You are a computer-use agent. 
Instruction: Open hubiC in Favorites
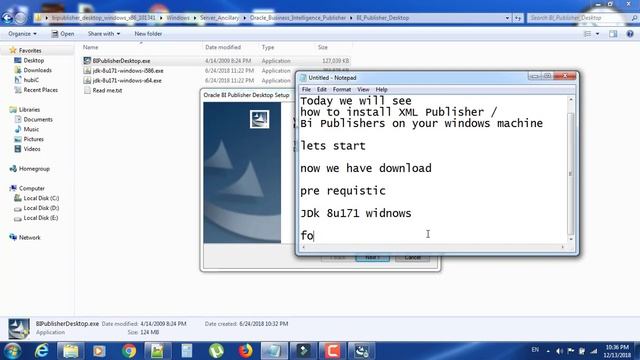tap(31, 80)
